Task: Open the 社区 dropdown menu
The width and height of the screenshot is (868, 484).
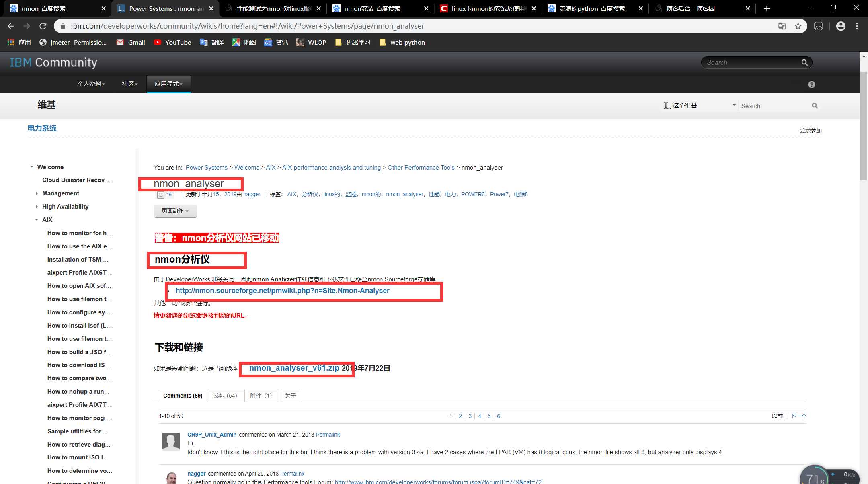Action: (130, 84)
